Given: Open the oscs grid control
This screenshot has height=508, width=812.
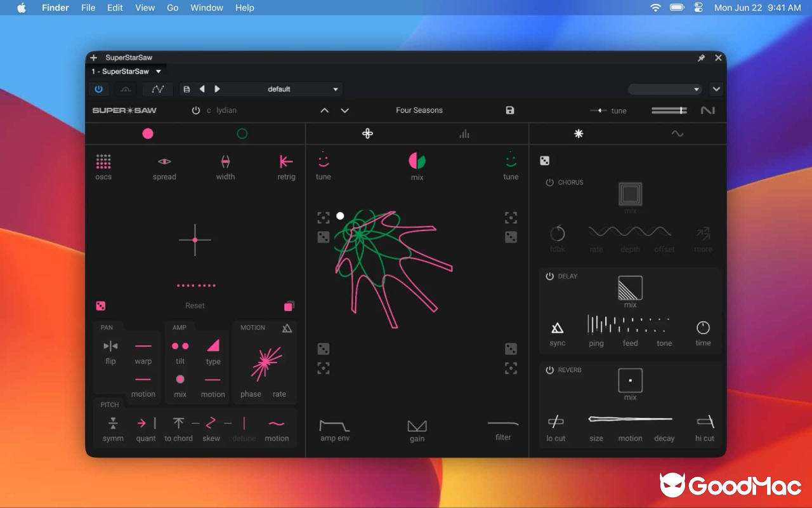Looking at the screenshot, I should 103,161.
